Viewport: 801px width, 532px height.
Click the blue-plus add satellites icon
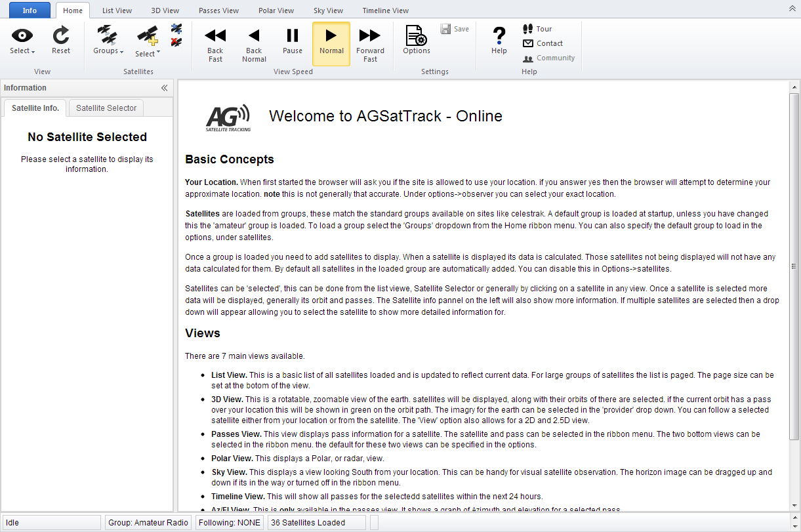click(x=176, y=29)
